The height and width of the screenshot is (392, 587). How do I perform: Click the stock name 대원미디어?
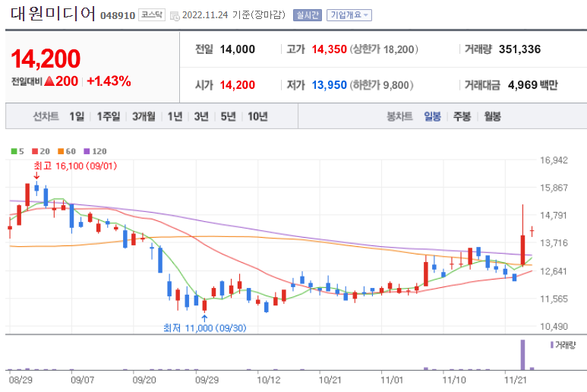pos(53,14)
